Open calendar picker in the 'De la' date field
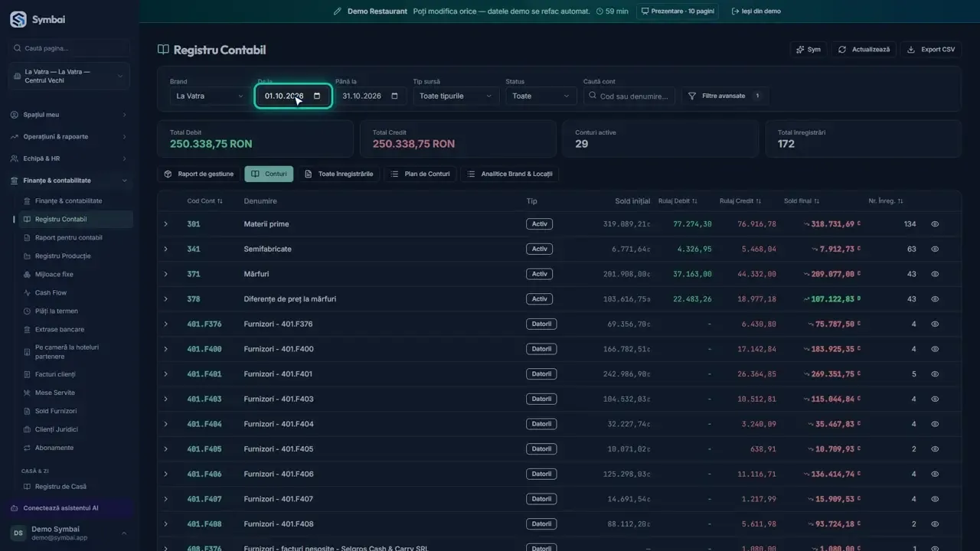Screen dimensions: 980x551 [x=317, y=96]
